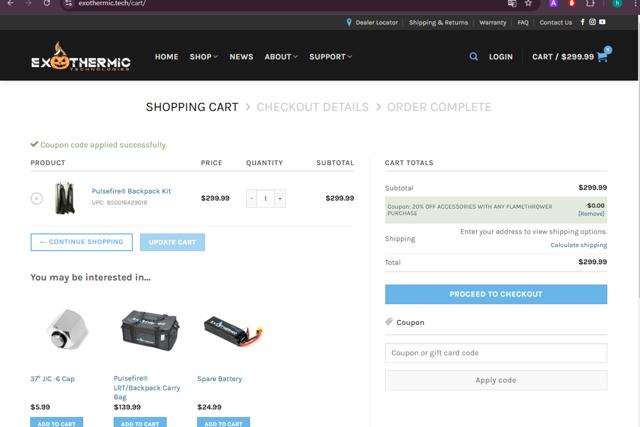
Task: Open the 37° JIC -6 Cap image
Action: [67, 330]
